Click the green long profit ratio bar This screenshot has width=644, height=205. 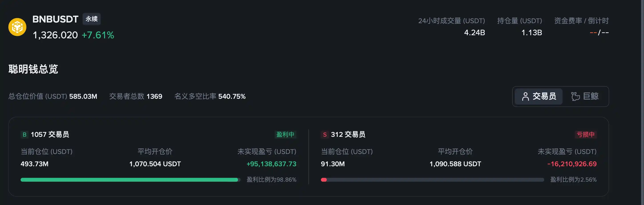129,180
